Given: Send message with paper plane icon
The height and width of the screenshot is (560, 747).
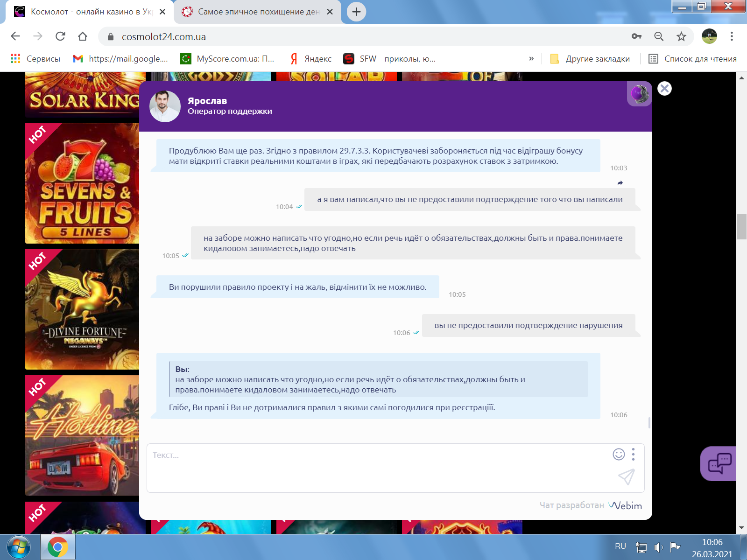Looking at the screenshot, I should 627,477.
